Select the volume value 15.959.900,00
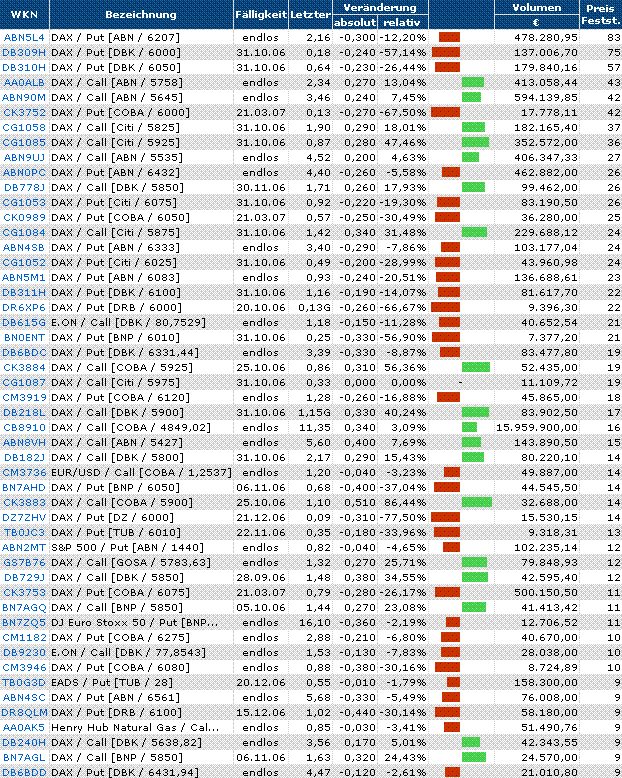622x778 pixels. tap(537, 428)
